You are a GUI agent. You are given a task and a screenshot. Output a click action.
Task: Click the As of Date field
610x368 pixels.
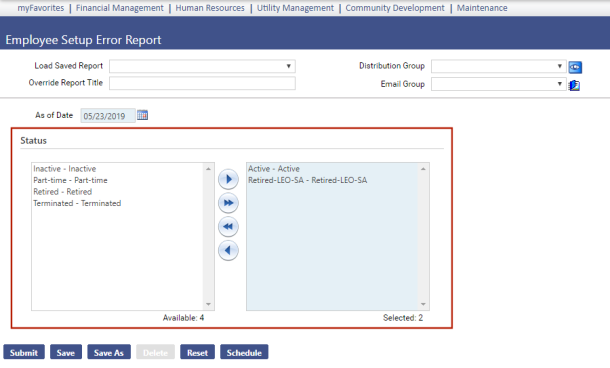[108, 116]
